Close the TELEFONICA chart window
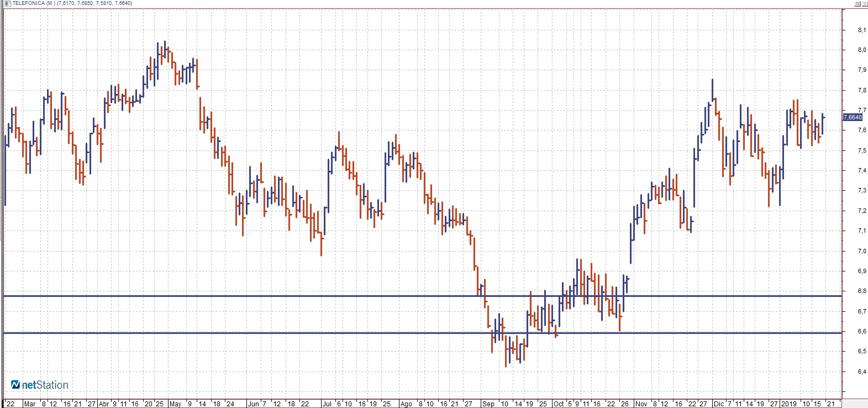Viewport: 868px width, 408px height. coord(864,3)
